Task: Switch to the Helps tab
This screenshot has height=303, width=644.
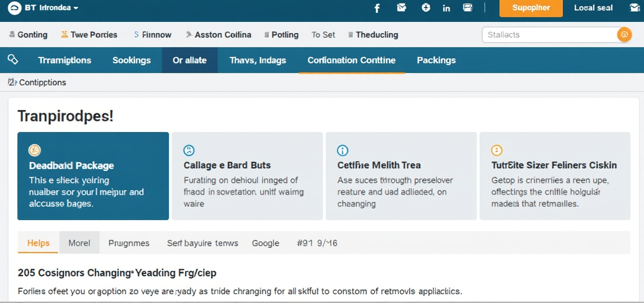Action: pos(38,243)
